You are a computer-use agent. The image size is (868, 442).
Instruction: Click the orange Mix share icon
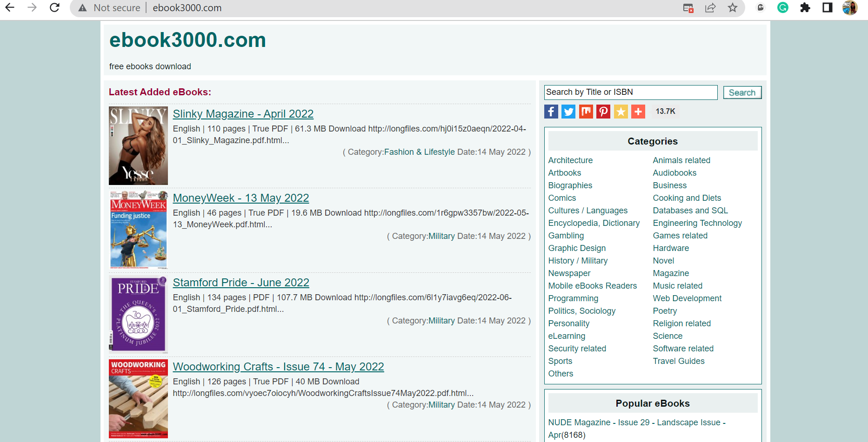(x=586, y=112)
